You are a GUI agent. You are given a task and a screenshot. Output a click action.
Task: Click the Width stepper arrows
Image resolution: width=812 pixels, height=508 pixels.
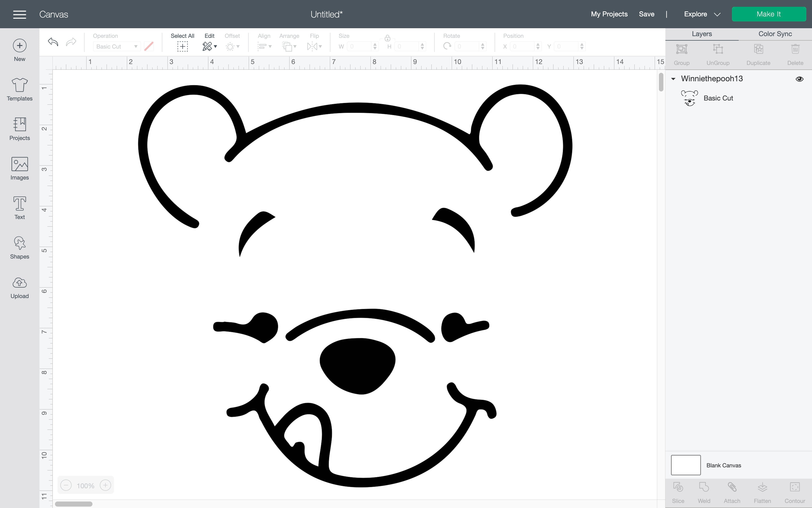tap(375, 46)
